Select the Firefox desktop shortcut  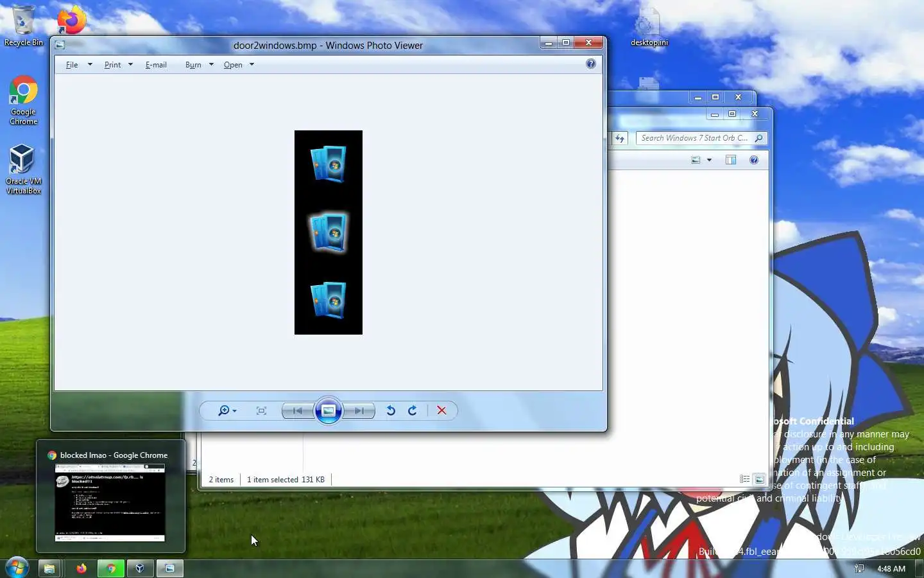click(x=71, y=19)
